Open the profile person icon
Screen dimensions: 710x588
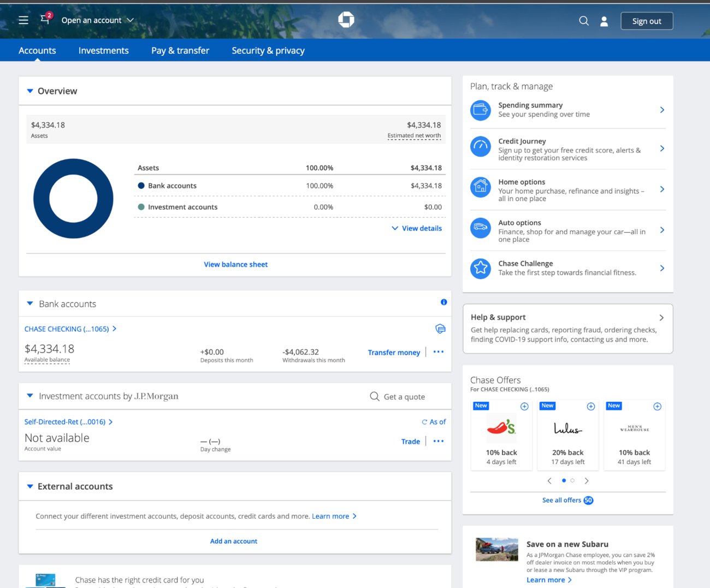click(604, 21)
